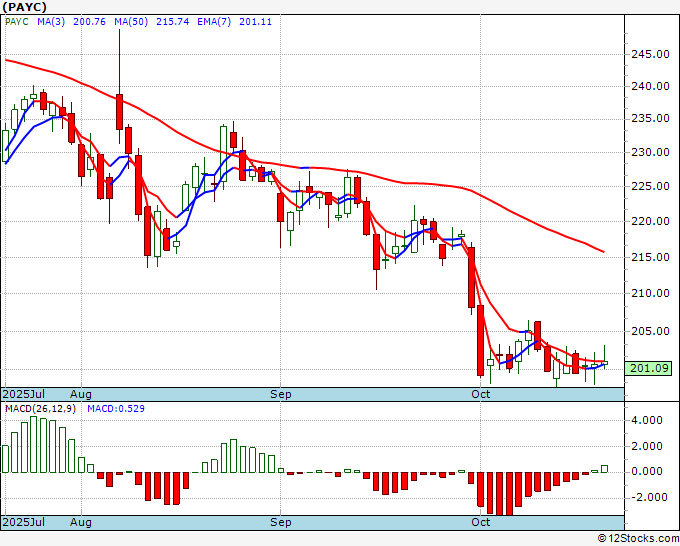Viewport: 680px width, 546px height.
Task: Click the 4.000 MACD axis label
Action: pos(647,420)
